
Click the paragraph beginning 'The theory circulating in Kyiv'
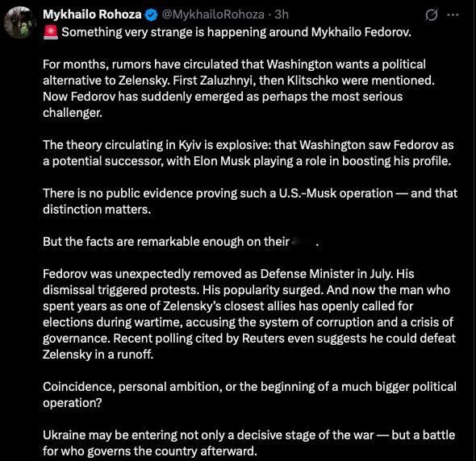(x=248, y=153)
